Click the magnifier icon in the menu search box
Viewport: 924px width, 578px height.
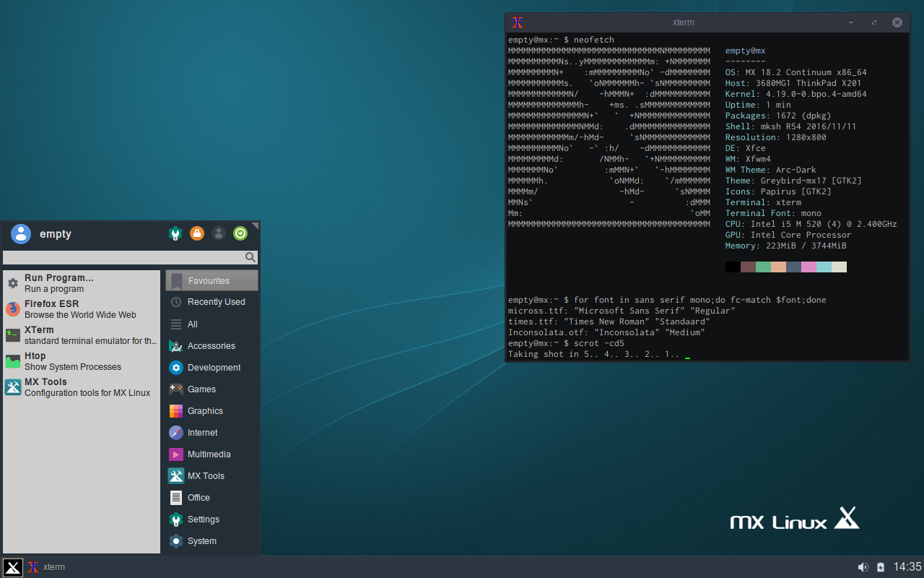pos(250,257)
